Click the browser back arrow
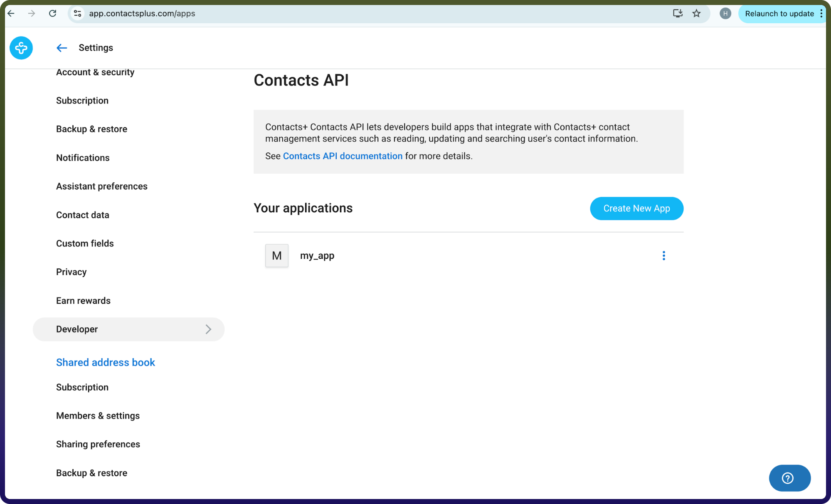 11,13
